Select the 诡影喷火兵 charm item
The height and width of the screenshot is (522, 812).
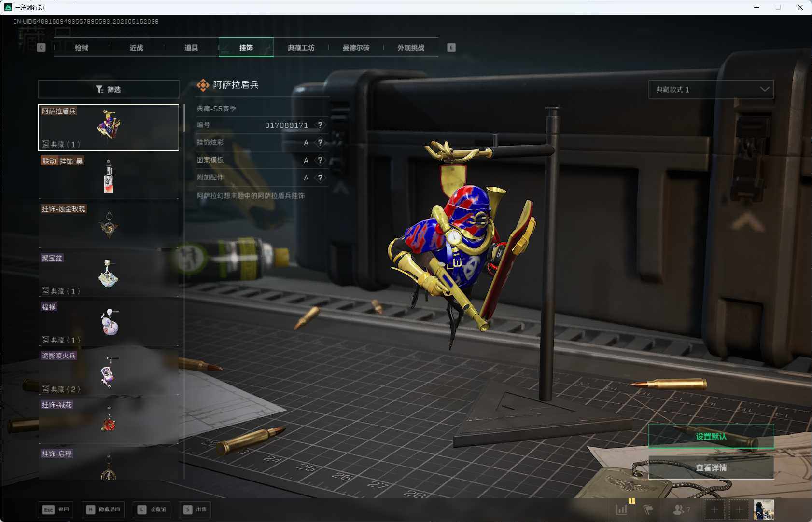point(109,372)
